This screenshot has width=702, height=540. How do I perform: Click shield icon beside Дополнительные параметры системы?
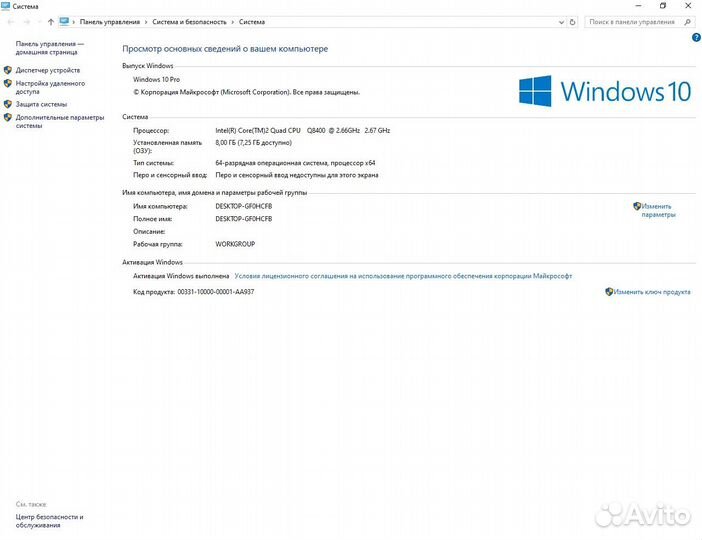pos(8,117)
